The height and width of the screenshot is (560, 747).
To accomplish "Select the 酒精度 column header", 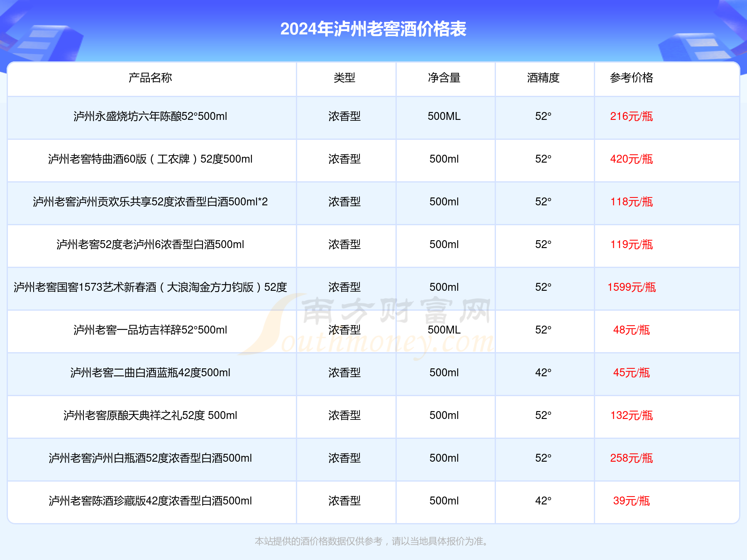I will (543, 78).
